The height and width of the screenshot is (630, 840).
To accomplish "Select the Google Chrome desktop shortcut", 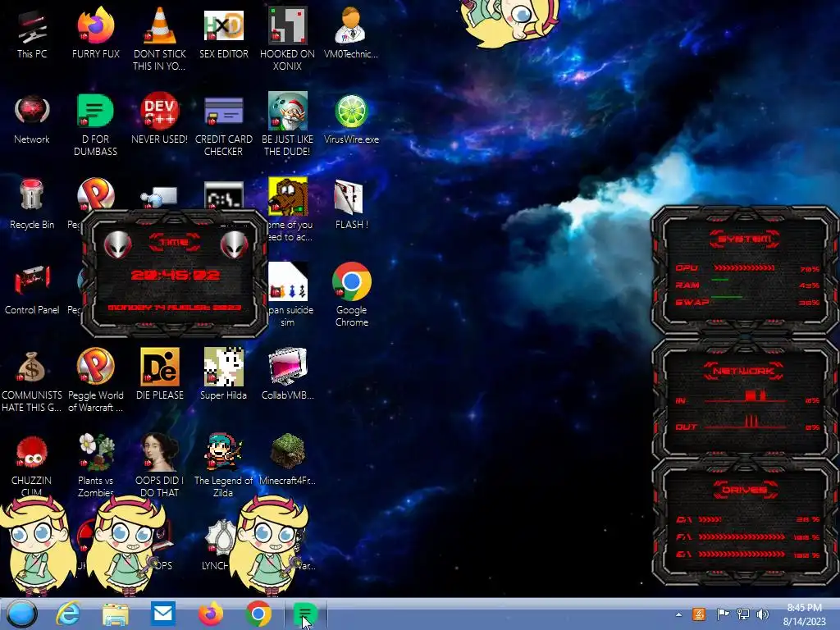I will 351,282.
